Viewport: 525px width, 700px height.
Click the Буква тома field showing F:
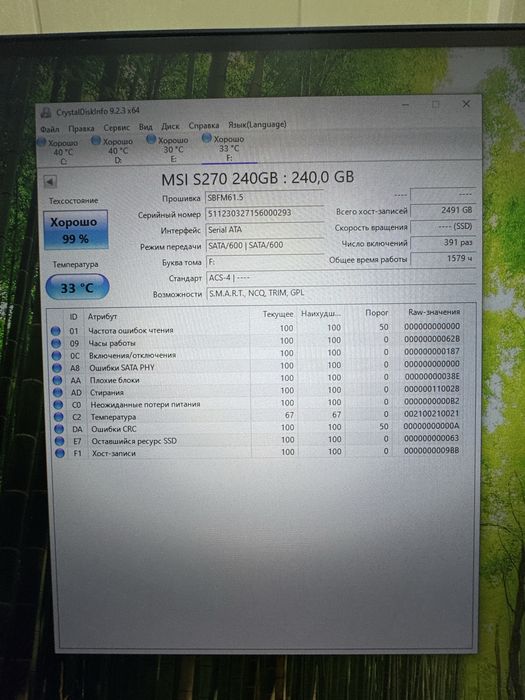pos(265,262)
